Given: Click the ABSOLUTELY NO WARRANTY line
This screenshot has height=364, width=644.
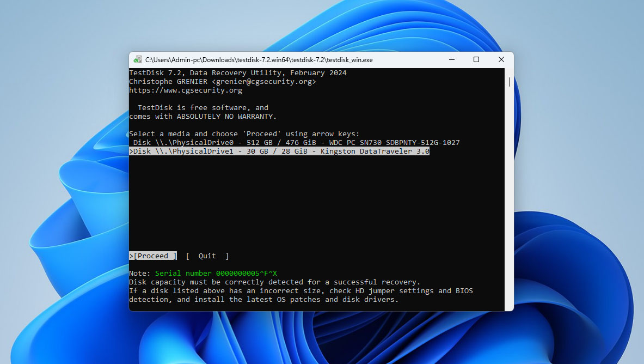Looking at the screenshot, I should tap(203, 117).
